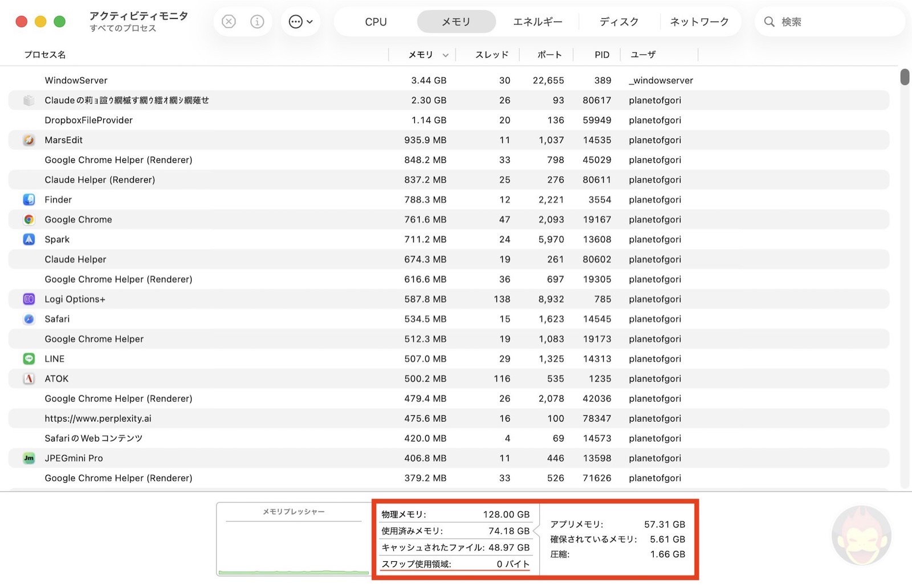Switch to the CPU tab
This screenshot has height=588, width=912.
click(376, 22)
